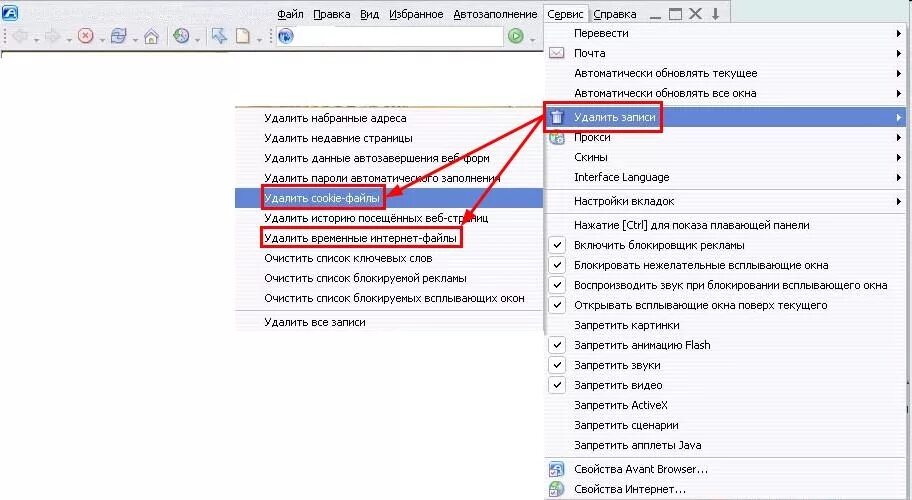The width and height of the screenshot is (912, 500).
Task: Open the History globe-clock icon
Action: [x=181, y=36]
